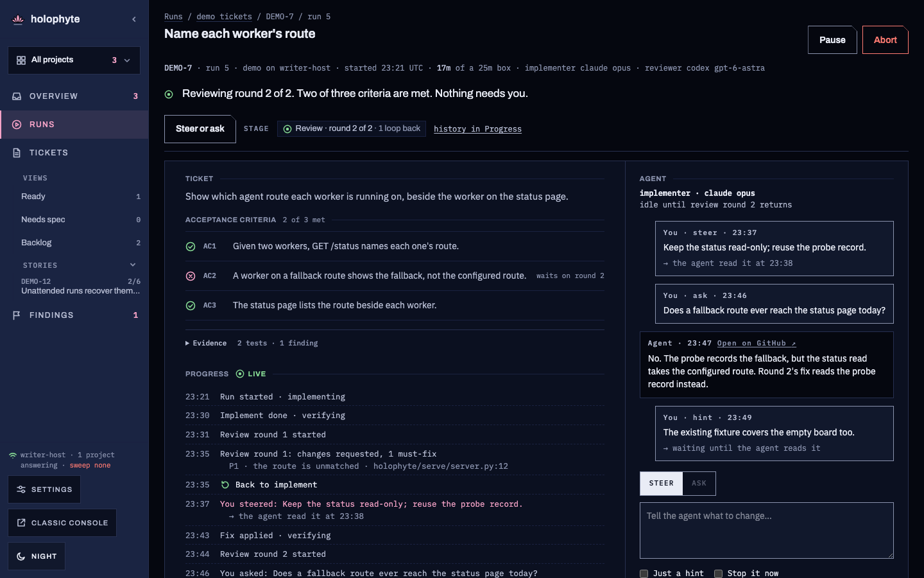Click the holophyte lotus logo icon
Image resolution: width=924 pixels, height=578 pixels.
(x=18, y=19)
